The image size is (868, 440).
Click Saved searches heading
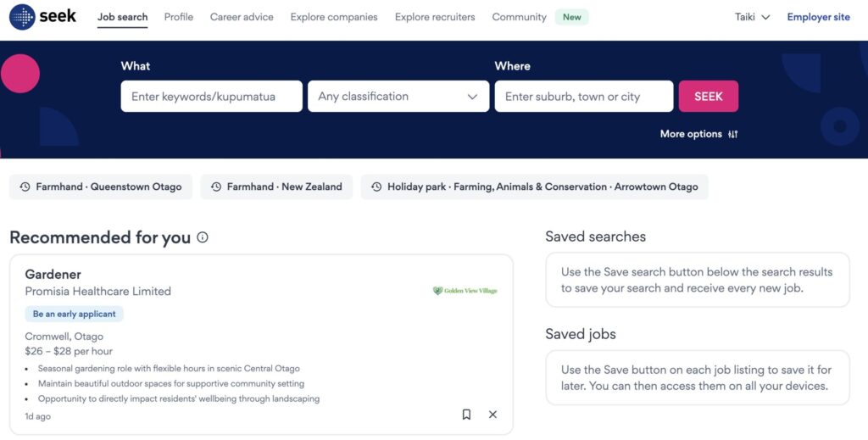[596, 237]
